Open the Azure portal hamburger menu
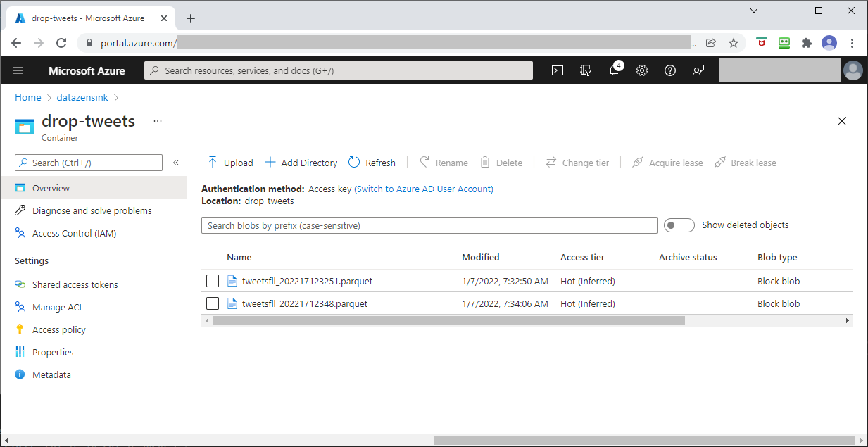Image resolution: width=868 pixels, height=447 pixels. (18, 70)
